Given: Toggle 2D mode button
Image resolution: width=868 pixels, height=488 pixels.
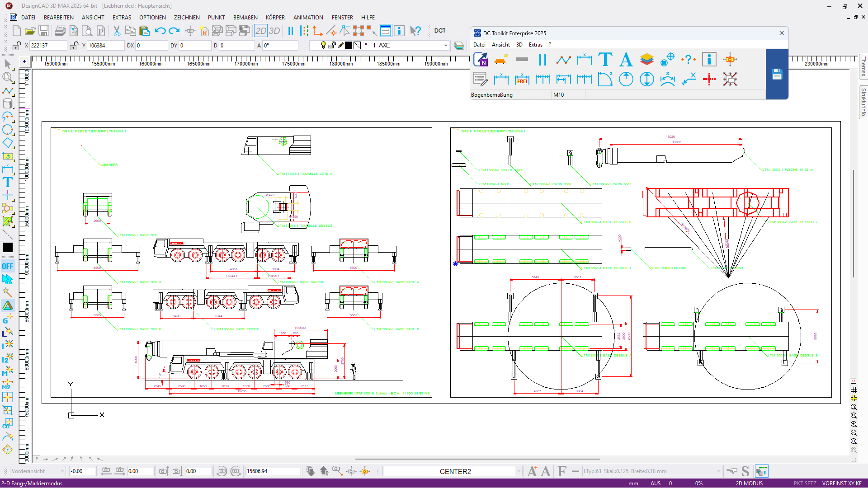Looking at the screenshot, I should tap(261, 31).
